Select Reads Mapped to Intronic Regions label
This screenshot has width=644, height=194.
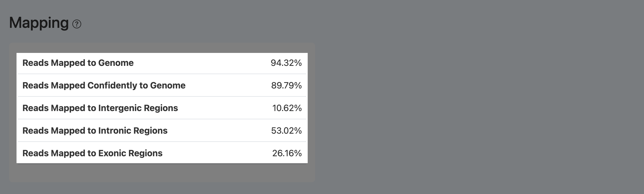[x=95, y=131]
